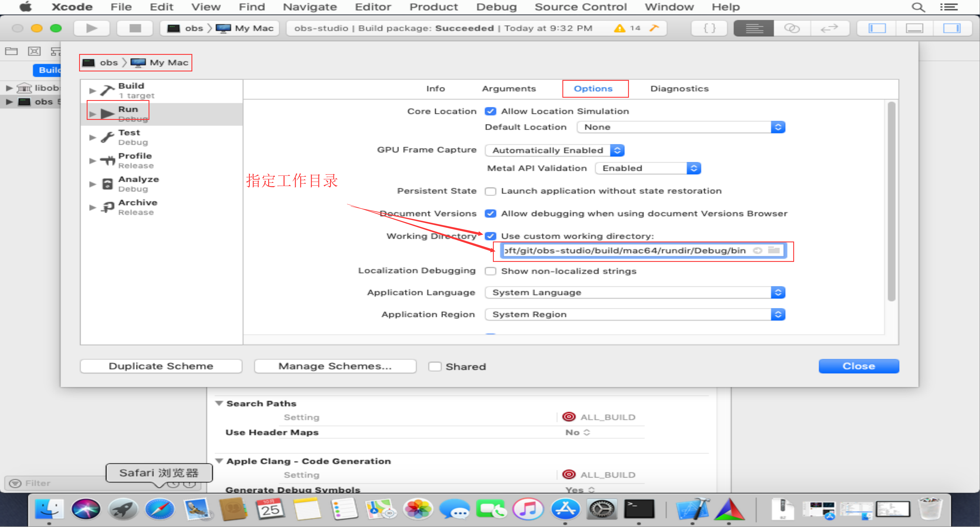This screenshot has height=527, width=980.
Task: Open App Store from the Dock
Action: pyautogui.click(x=565, y=509)
